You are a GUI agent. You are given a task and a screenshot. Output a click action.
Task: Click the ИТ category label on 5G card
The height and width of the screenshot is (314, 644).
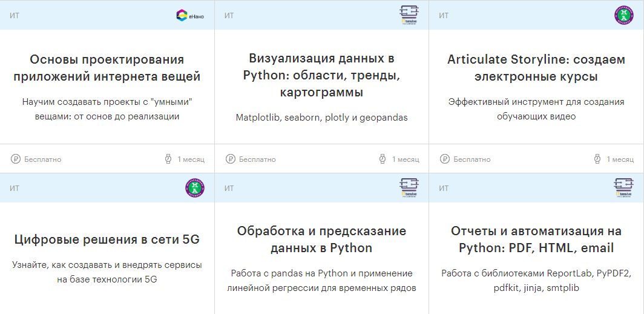coord(15,189)
